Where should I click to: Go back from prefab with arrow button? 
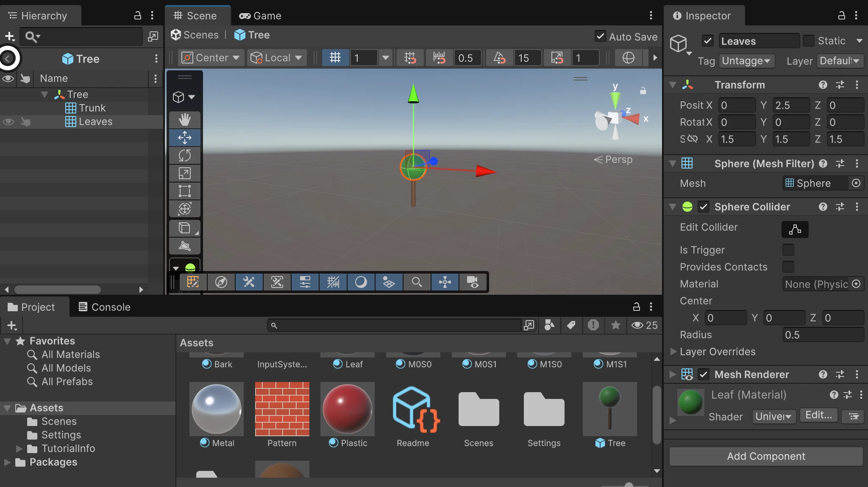8,58
